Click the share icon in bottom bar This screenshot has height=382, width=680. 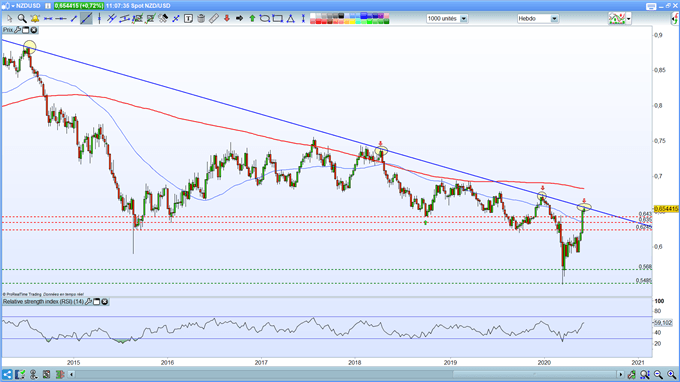point(7,374)
